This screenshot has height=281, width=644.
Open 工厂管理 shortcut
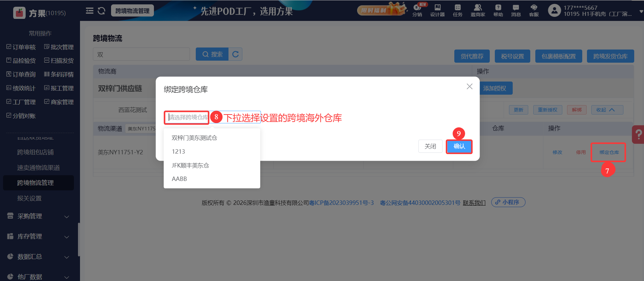(21, 102)
